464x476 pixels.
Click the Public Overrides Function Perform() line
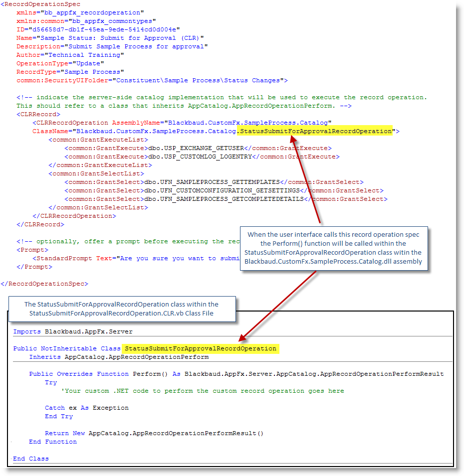click(x=236, y=374)
